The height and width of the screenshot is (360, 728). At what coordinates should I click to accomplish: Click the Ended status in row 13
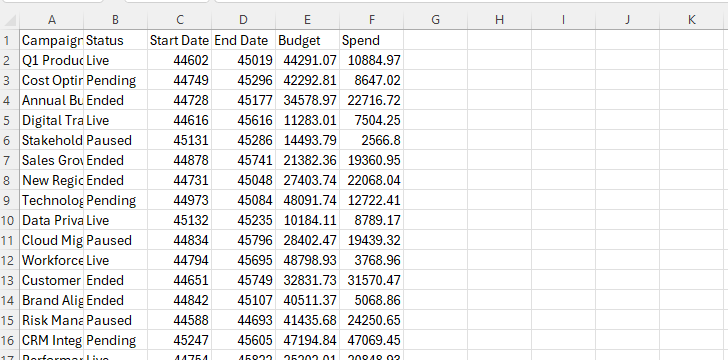coord(116,280)
